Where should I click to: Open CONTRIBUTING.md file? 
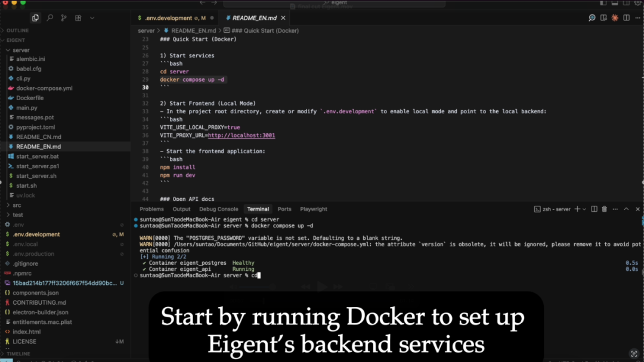[x=39, y=302]
